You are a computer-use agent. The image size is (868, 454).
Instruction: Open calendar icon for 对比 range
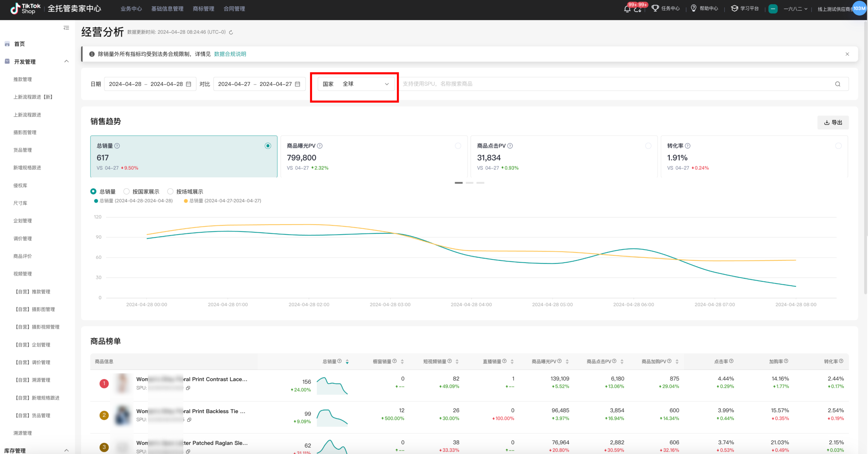coord(298,84)
